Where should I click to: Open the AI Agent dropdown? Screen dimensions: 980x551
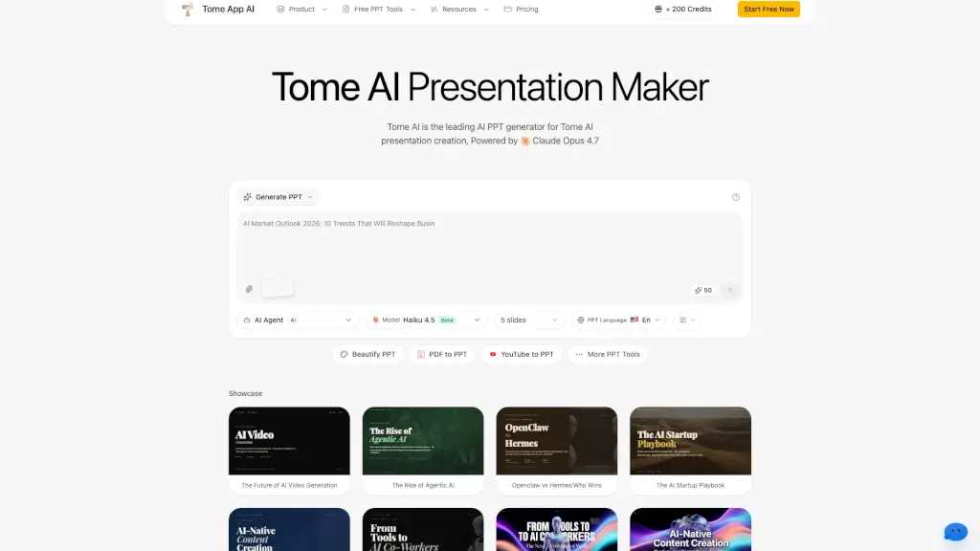(298, 320)
